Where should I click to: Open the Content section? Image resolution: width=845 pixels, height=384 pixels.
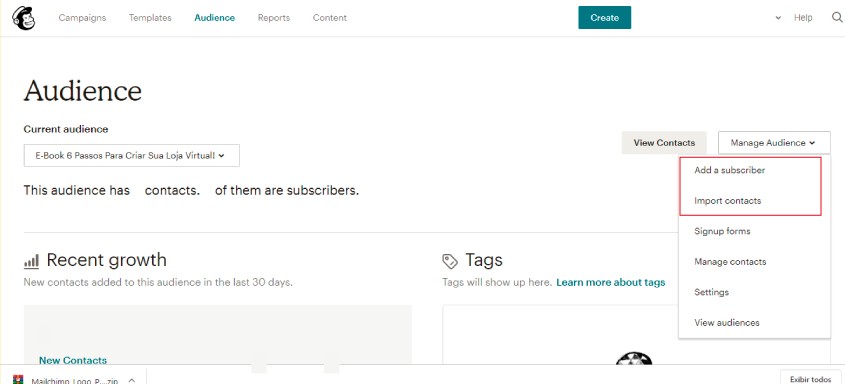pos(330,18)
